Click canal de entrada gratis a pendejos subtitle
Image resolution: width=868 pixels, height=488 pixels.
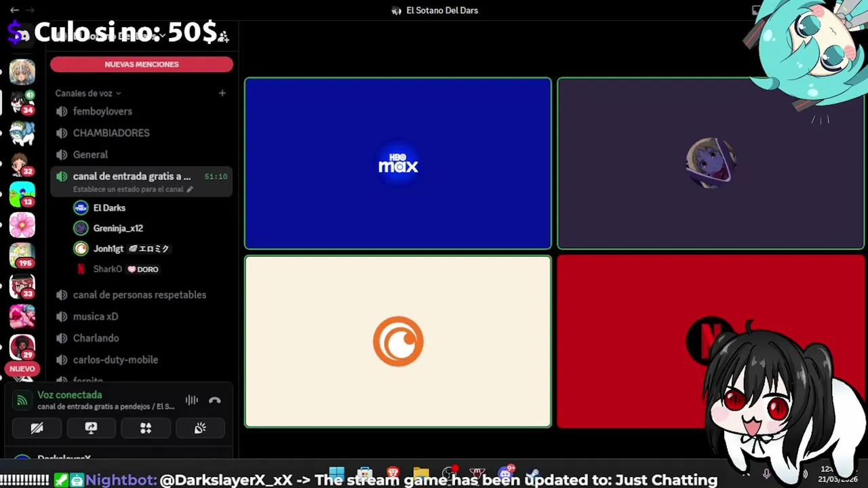(106, 407)
